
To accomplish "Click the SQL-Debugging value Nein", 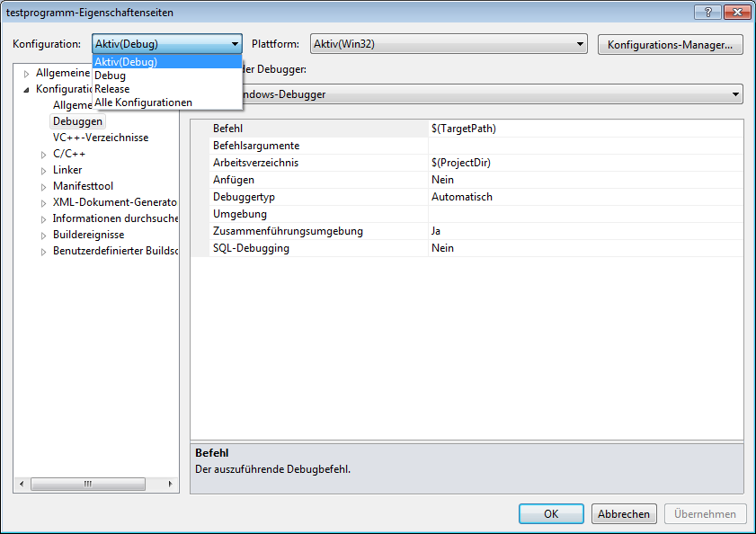I will [442, 248].
